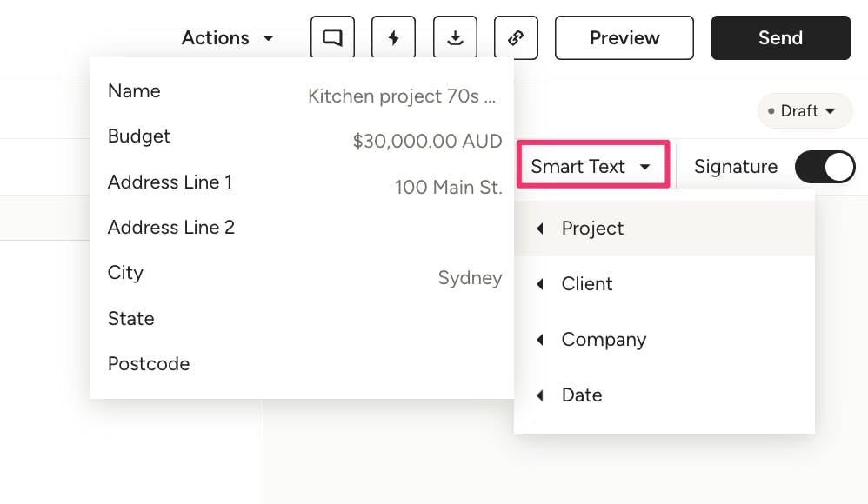Screen dimensions: 868x504
Task: Toggle the Signature switch
Action: pos(825,167)
